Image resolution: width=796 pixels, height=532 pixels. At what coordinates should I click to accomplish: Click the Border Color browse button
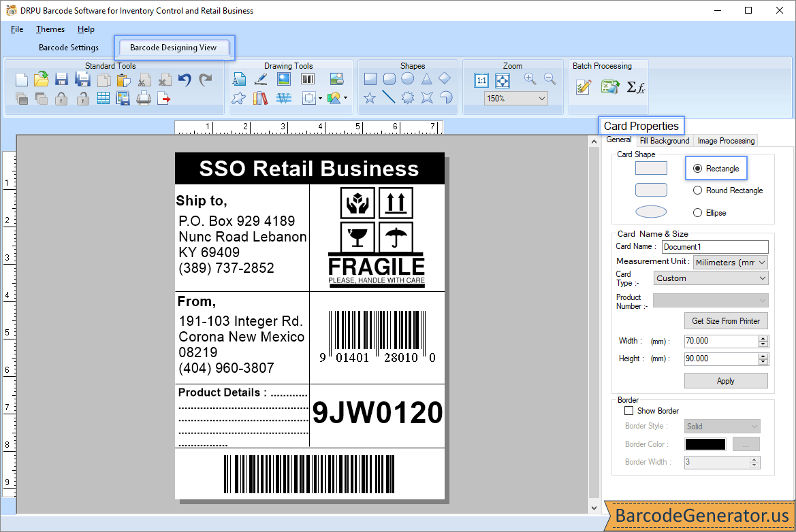pyautogui.click(x=746, y=444)
